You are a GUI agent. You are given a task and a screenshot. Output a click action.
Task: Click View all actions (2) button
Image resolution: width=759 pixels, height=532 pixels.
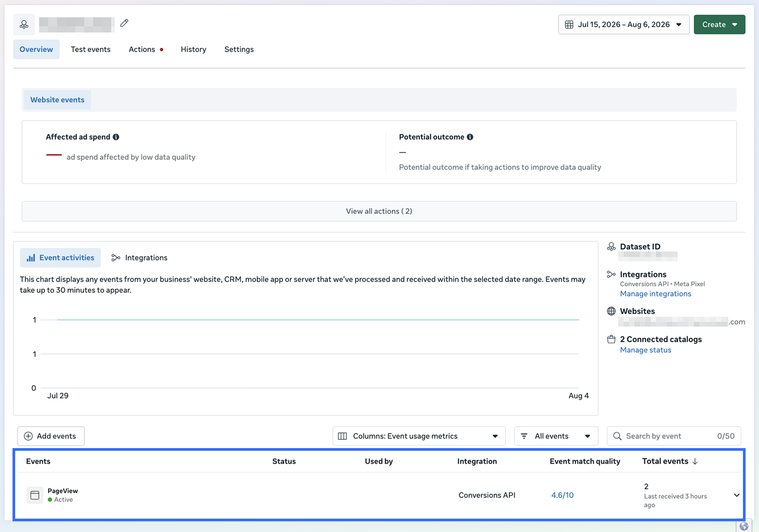(379, 211)
